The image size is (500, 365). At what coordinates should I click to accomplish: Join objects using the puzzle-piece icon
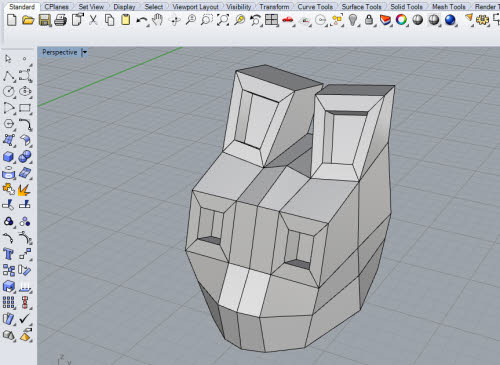[9, 189]
